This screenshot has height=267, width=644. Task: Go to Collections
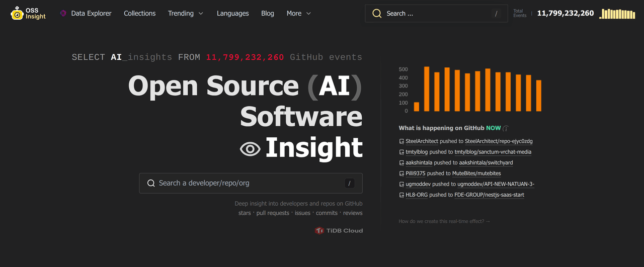click(140, 14)
